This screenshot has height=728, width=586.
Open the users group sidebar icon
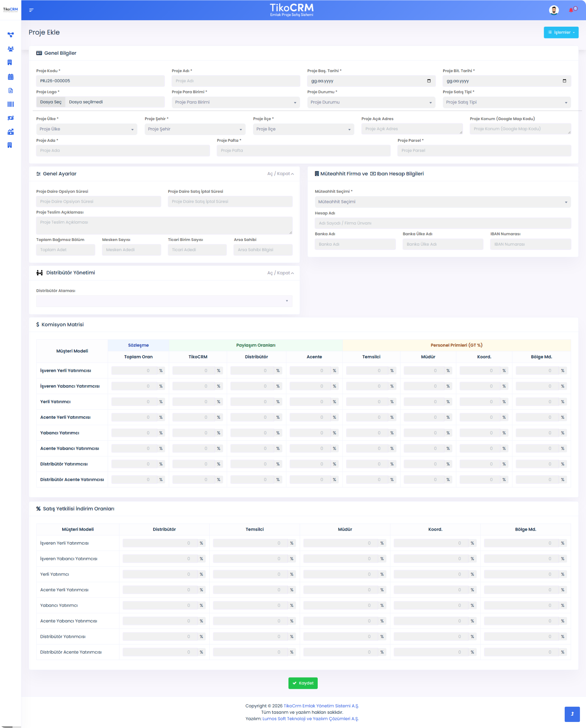pos(11,49)
